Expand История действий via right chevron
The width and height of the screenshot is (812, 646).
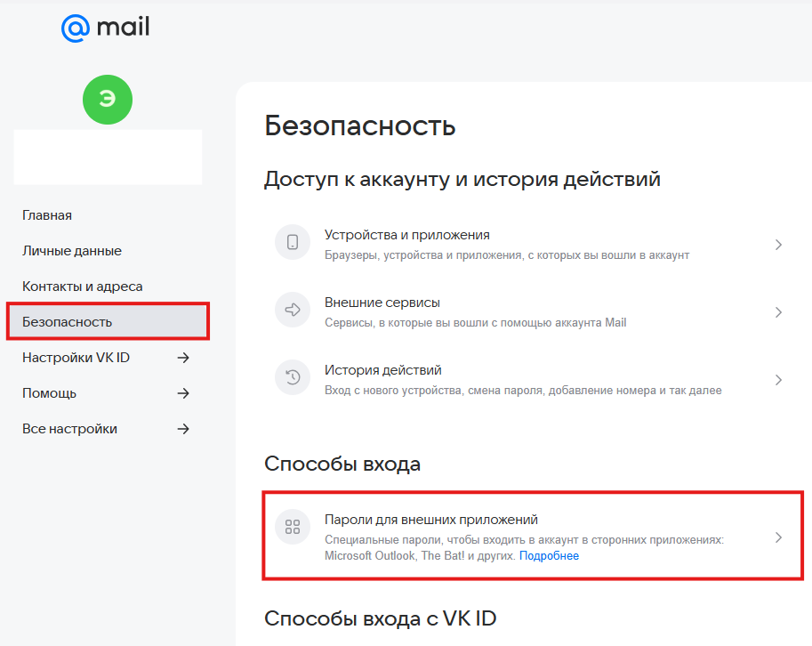click(x=778, y=380)
